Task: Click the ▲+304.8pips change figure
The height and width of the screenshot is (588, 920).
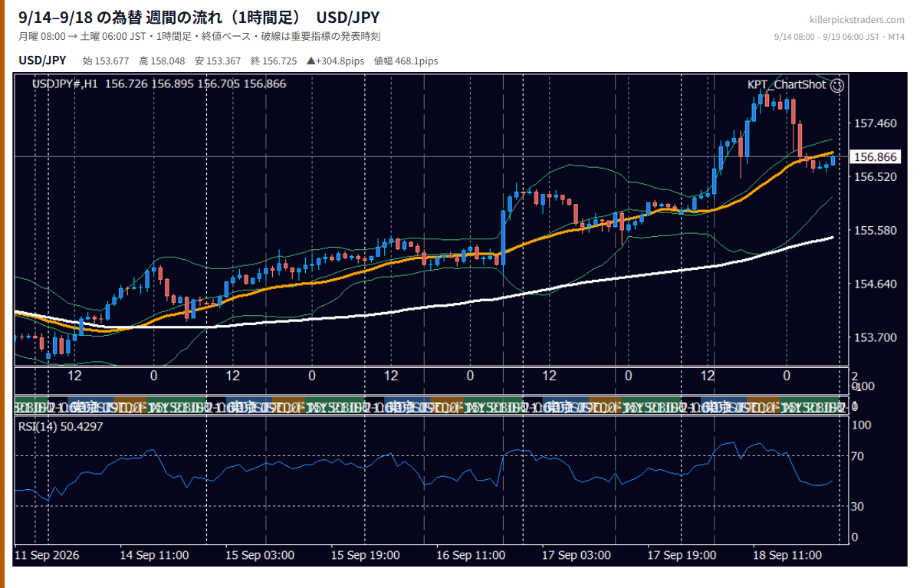Action: (335, 61)
